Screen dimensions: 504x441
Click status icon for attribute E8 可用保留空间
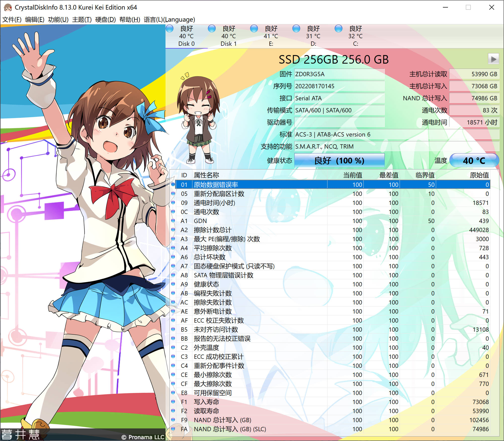(x=173, y=393)
